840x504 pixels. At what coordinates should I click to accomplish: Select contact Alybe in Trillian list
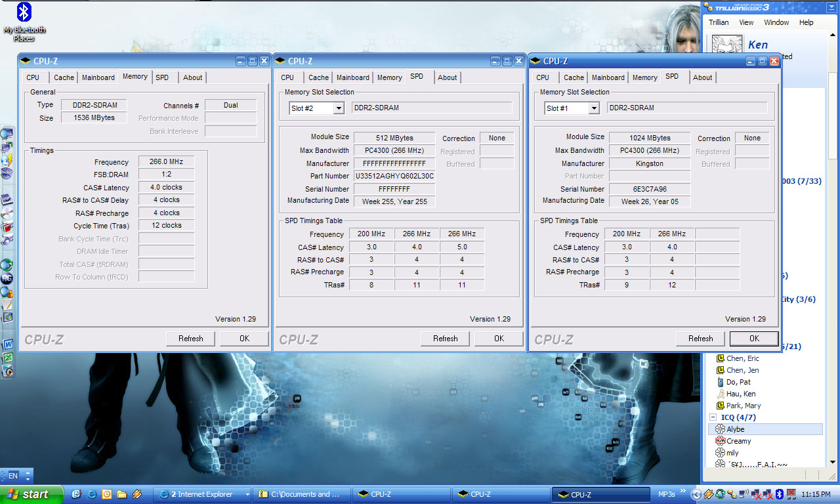point(765,429)
